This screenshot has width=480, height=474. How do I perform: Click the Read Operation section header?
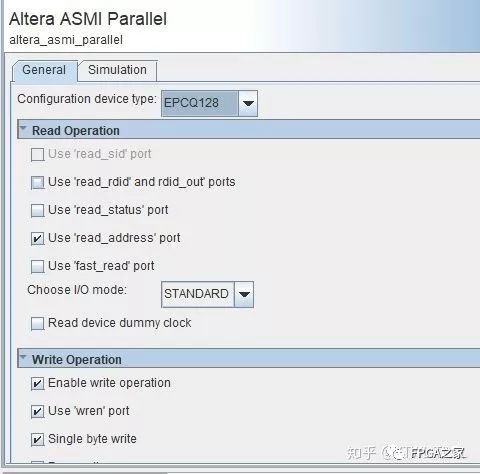click(249, 130)
